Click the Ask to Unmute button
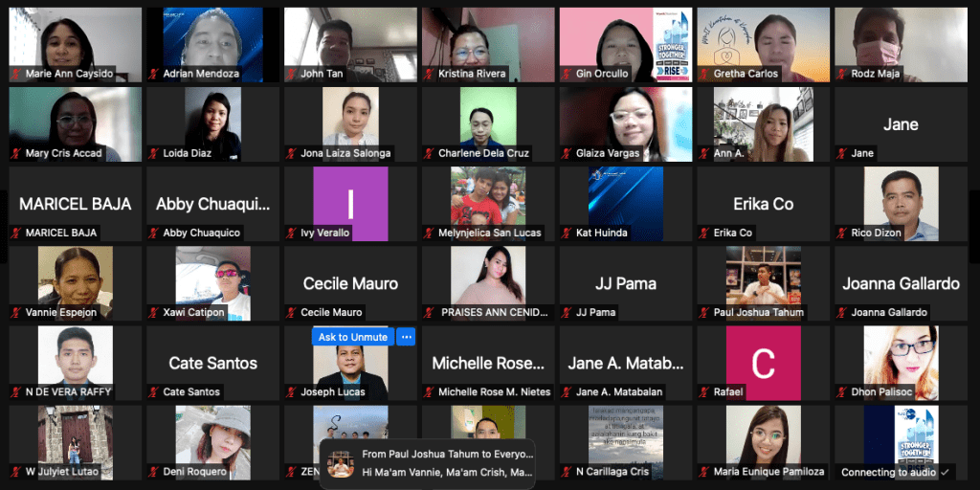The height and width of the screenshot is (490, 980). tap(353, 337)
